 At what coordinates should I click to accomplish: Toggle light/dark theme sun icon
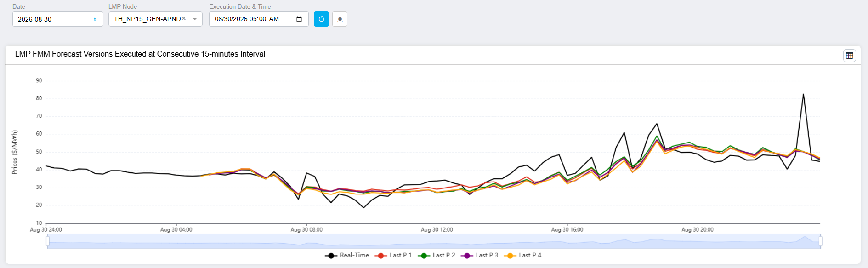pyautogui.click(x=340, y=19)
